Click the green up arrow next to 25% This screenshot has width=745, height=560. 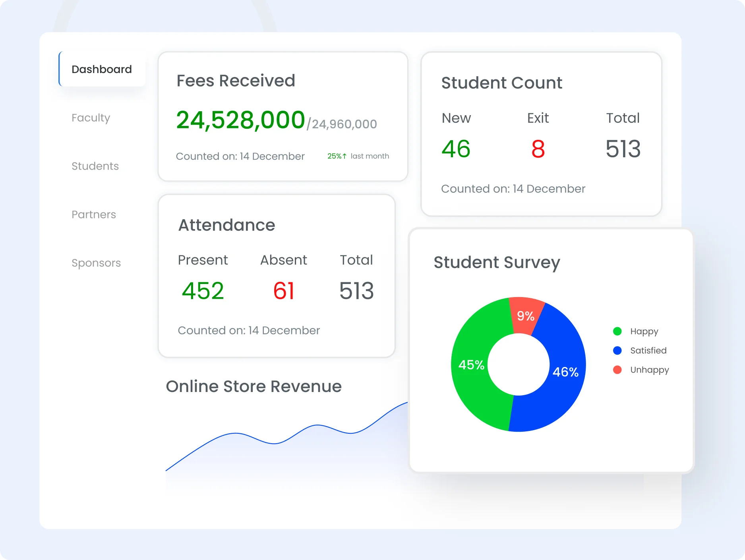click(x=344, y=156)
